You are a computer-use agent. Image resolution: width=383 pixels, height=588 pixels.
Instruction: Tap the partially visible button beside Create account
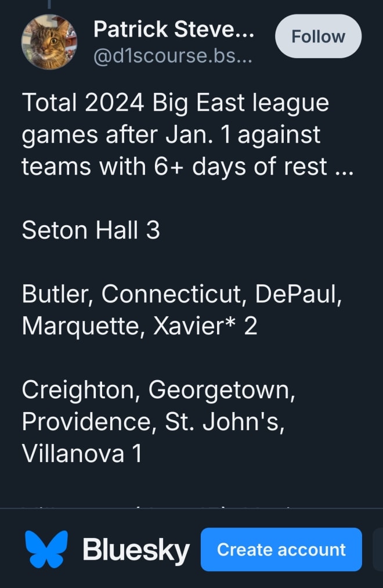pyautogui.click(x=378, y=549)
